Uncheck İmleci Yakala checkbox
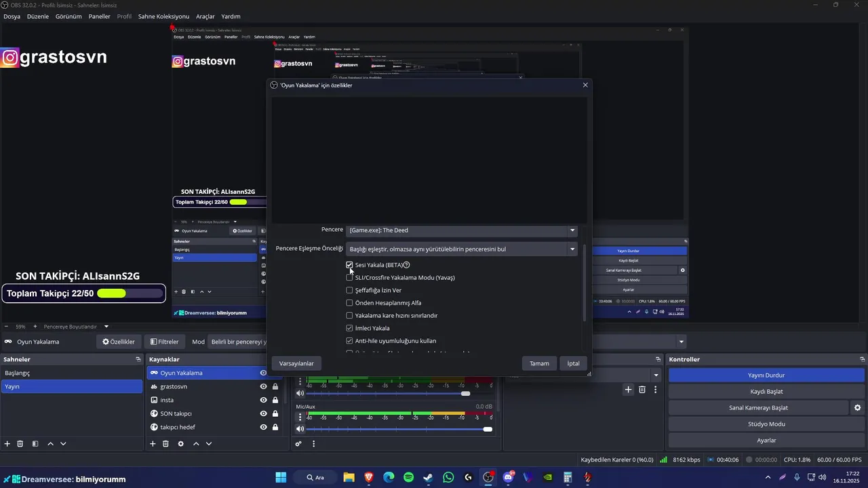Image resolution: width=868 pixels, height=488 pixels. pyautogui.click(x=349, y=328)
